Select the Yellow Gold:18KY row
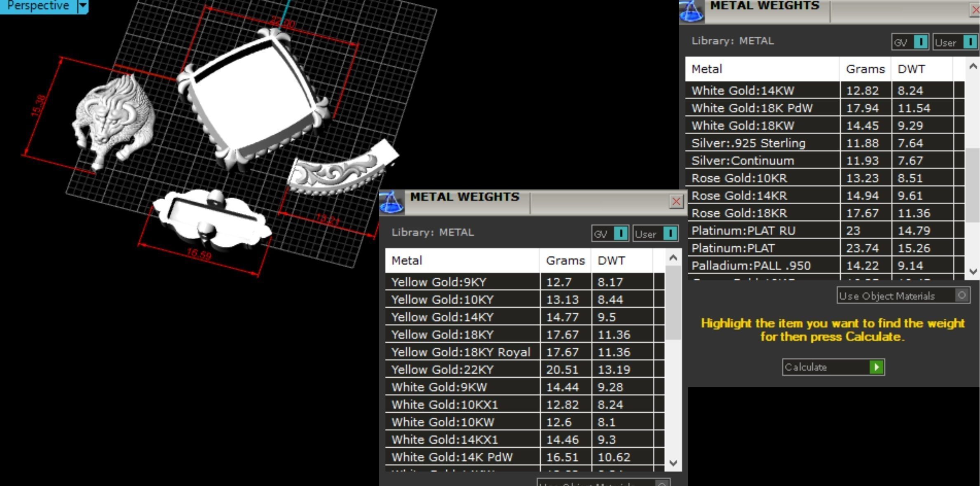 click(442, 334)
